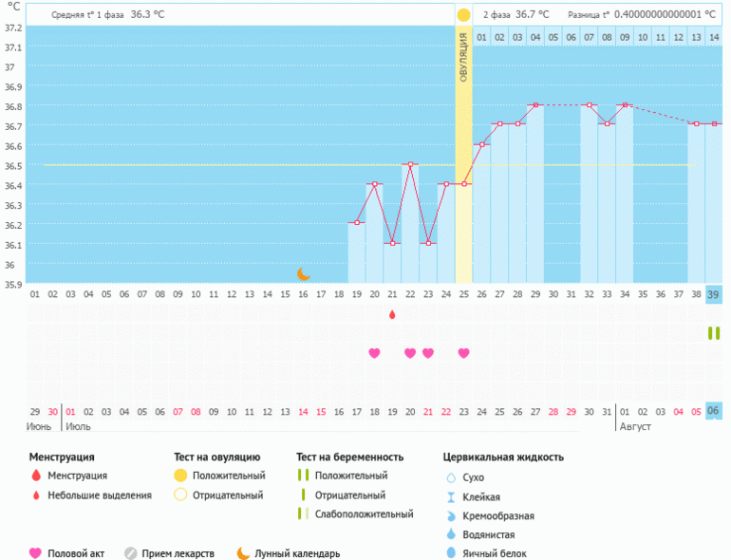Screen dimensions: 731x560
Task: Click the Небольшие выделения legend label
Action: coord(100,495)
